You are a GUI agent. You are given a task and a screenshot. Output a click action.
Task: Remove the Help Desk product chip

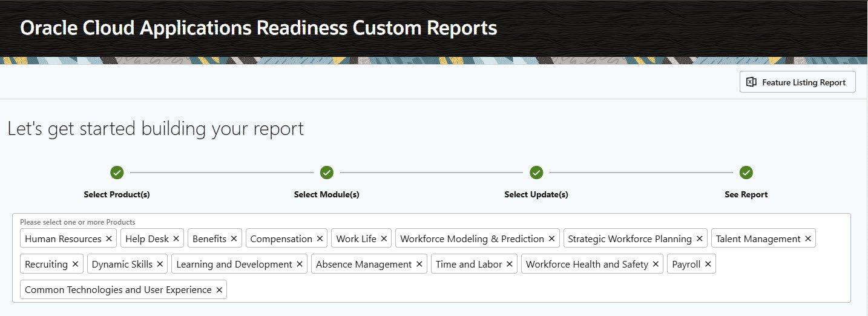tap(176, 239)
